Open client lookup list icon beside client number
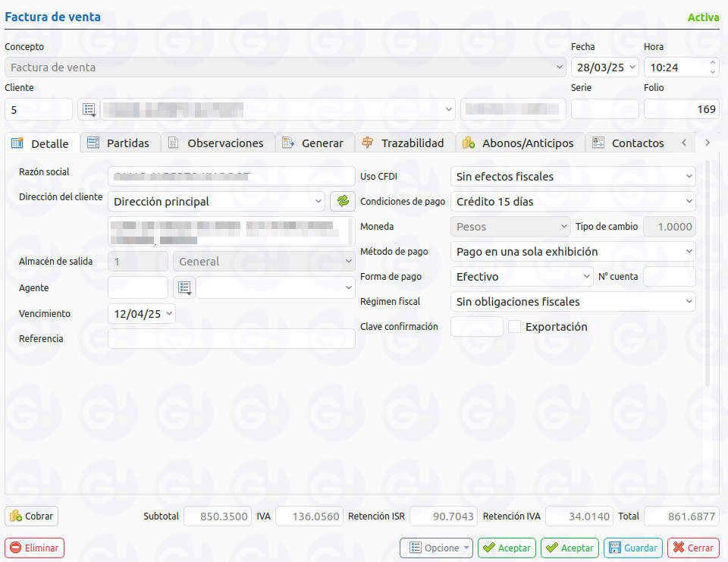728x562 pixels. coord(89,110)
